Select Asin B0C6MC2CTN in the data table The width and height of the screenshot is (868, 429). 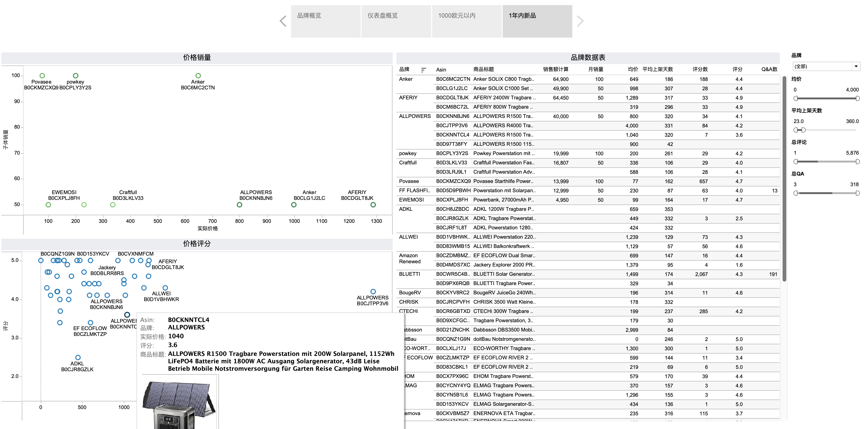point(453,79)
